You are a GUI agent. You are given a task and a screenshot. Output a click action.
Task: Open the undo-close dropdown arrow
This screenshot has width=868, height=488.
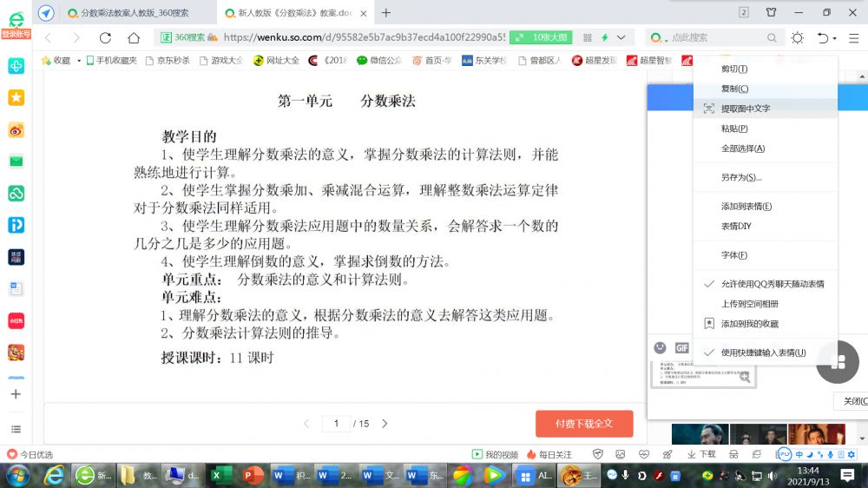[835, 38]
